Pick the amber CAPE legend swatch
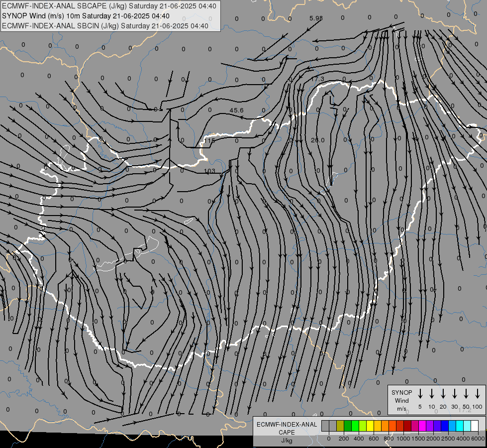This screenshot has width=487, height=448. click(x=378, y=426)
